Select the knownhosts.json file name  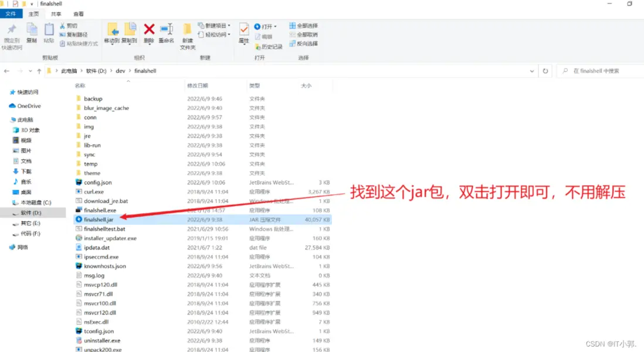pos(105,266)
